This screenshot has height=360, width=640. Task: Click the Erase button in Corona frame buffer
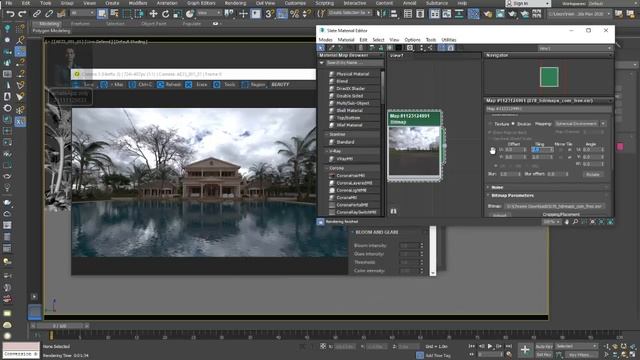[x=197, y=84]
